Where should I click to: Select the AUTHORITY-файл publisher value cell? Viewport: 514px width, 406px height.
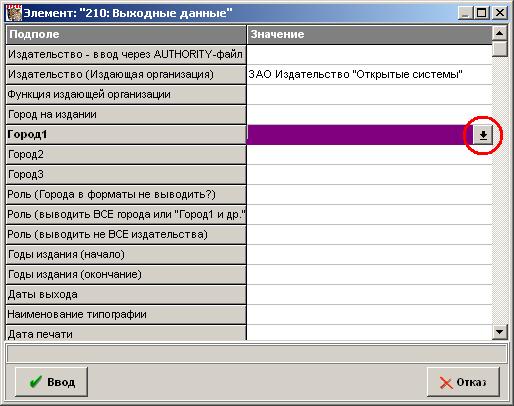(369, 55)
